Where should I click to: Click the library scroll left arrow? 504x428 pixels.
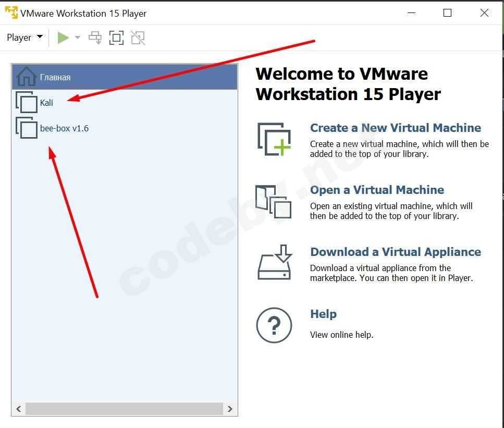point(19,409)
